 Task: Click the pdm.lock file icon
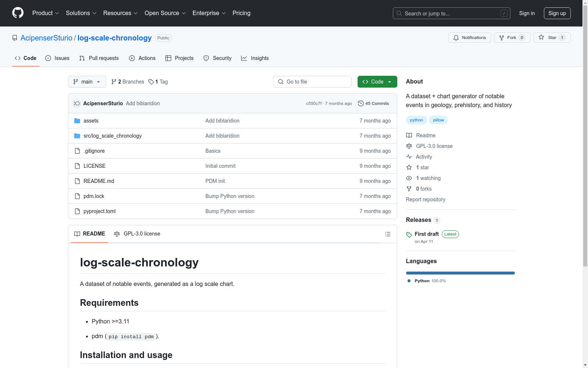pyautogui.click(x=77, y=196)
